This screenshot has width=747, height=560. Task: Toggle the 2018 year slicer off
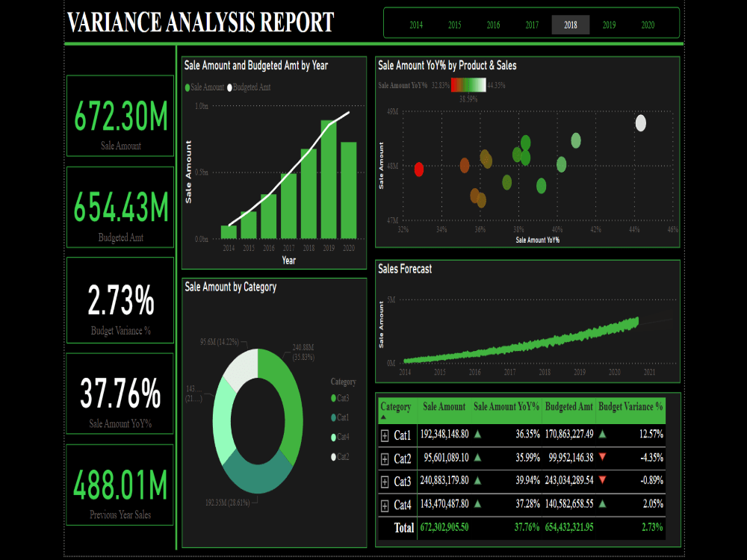pyautogui.click(x=570, y=25)
